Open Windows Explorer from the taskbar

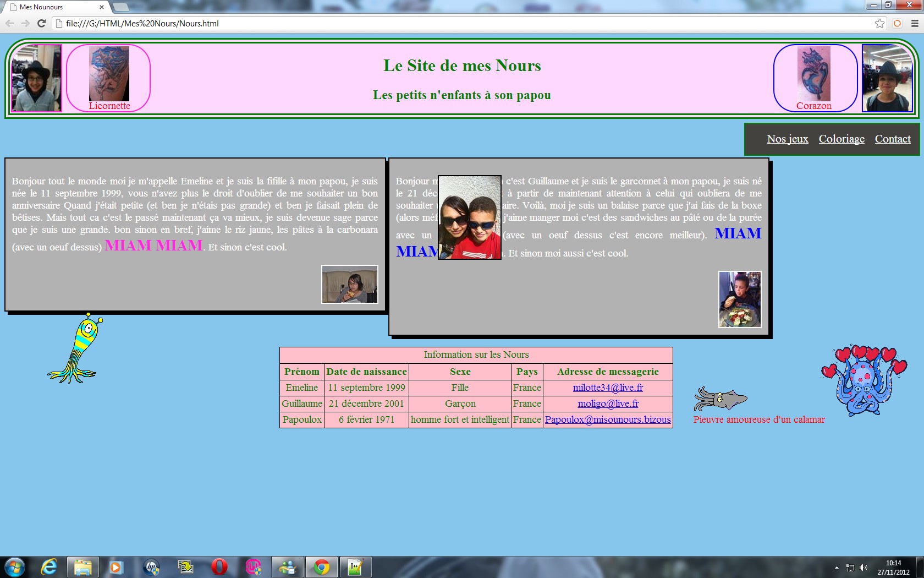click(x=82, y=566)
